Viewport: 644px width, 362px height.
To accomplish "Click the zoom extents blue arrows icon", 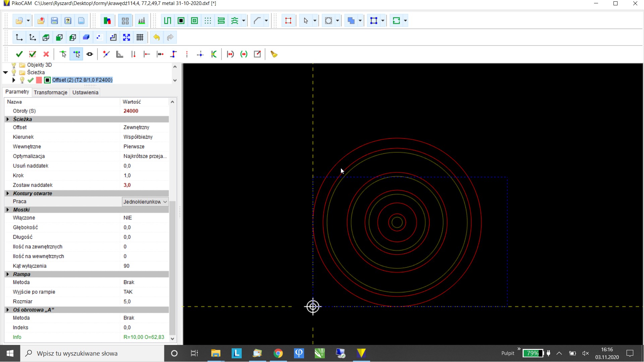I will coord(126,38).
